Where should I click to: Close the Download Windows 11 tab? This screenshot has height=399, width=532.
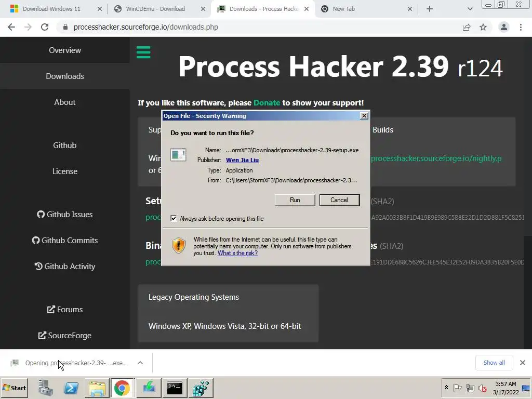click(99, 9)
